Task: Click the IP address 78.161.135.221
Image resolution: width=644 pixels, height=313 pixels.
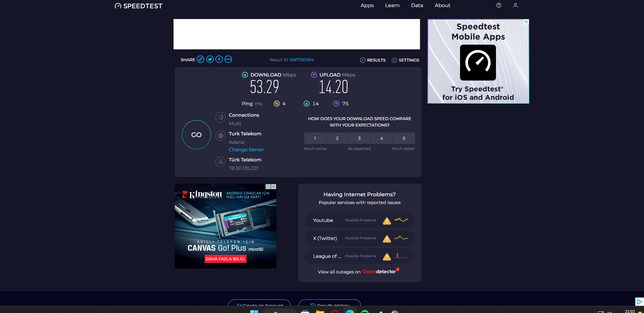Action: 243,168
